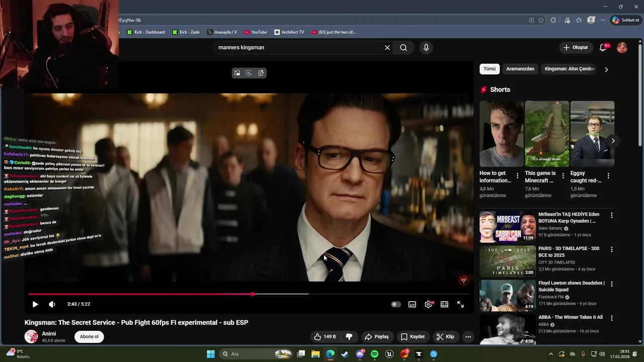
Task: Select the Tümü filter chip
Action: click(490, 69)
